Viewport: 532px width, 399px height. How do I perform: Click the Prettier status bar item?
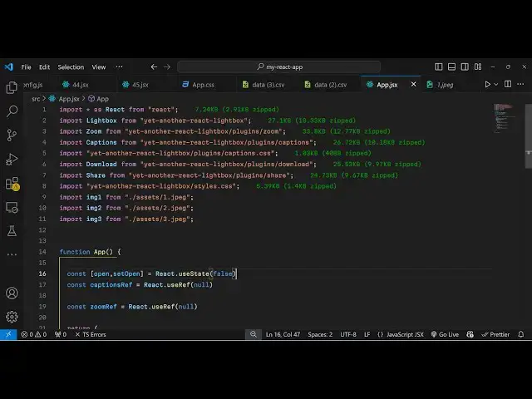click(495, 334)
